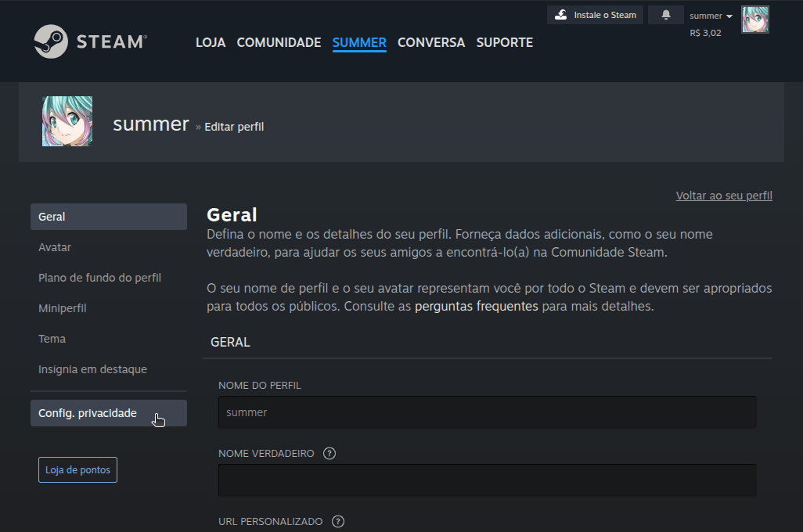Click the Loja de pontos button

pos(77,469)
